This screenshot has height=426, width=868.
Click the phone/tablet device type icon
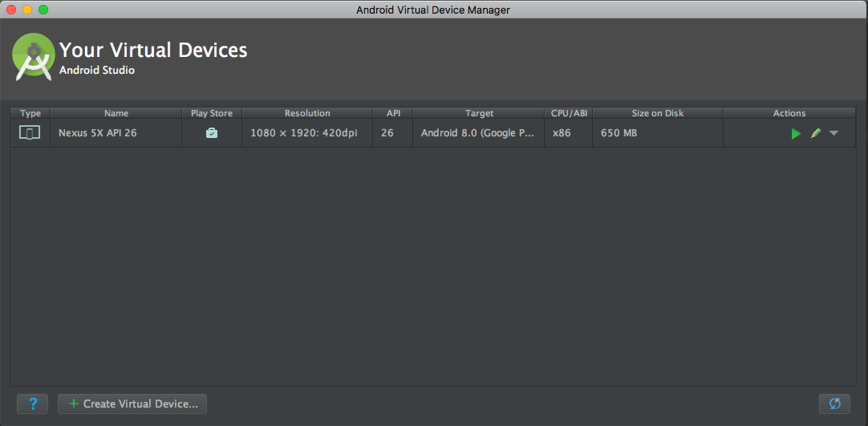[29, 133]
